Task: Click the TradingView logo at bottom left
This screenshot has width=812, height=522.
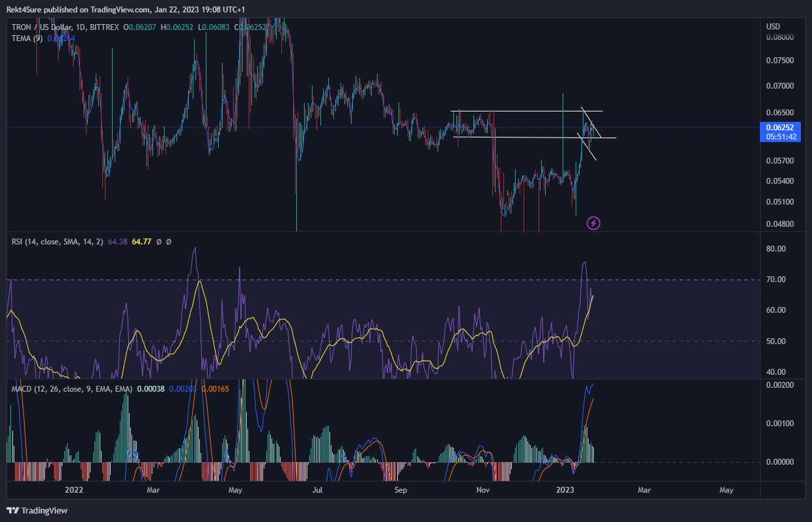Action: (x=37, y=510)
